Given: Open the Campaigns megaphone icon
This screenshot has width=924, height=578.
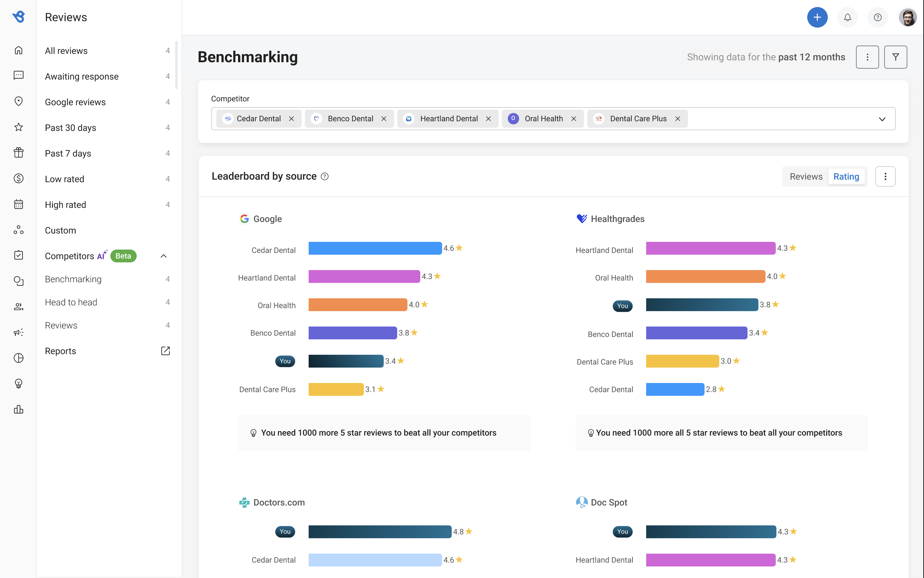Looking at the screenshot, I should click(x=18, y=332).
